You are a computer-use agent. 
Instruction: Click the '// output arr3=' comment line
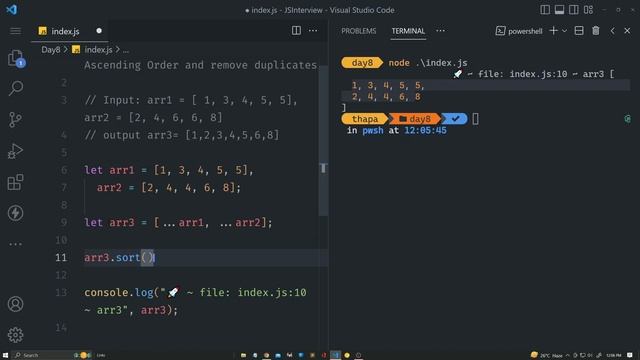click(182, 135)
